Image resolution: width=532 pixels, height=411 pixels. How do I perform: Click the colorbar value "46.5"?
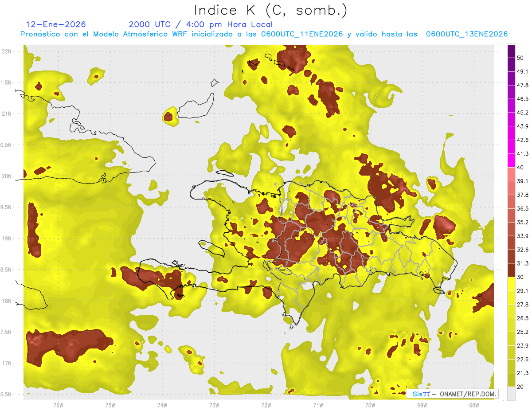click(523, 99)
